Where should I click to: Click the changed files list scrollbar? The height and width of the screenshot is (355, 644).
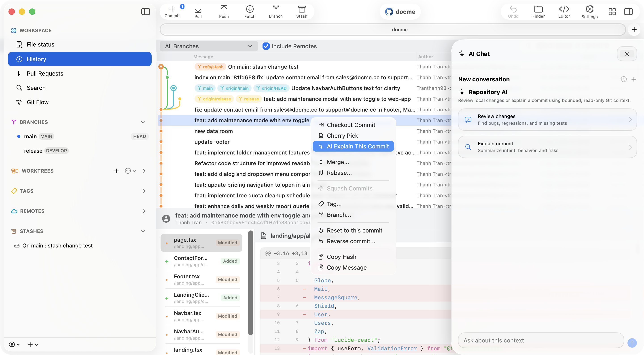(x=251, y=283)
